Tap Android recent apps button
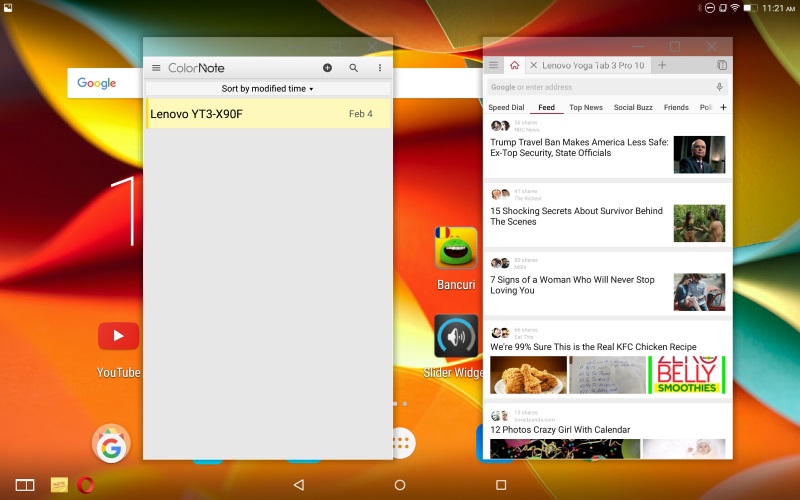Image resolution: width=800 pixels, height=500 pixels. (x=501, y=485)
